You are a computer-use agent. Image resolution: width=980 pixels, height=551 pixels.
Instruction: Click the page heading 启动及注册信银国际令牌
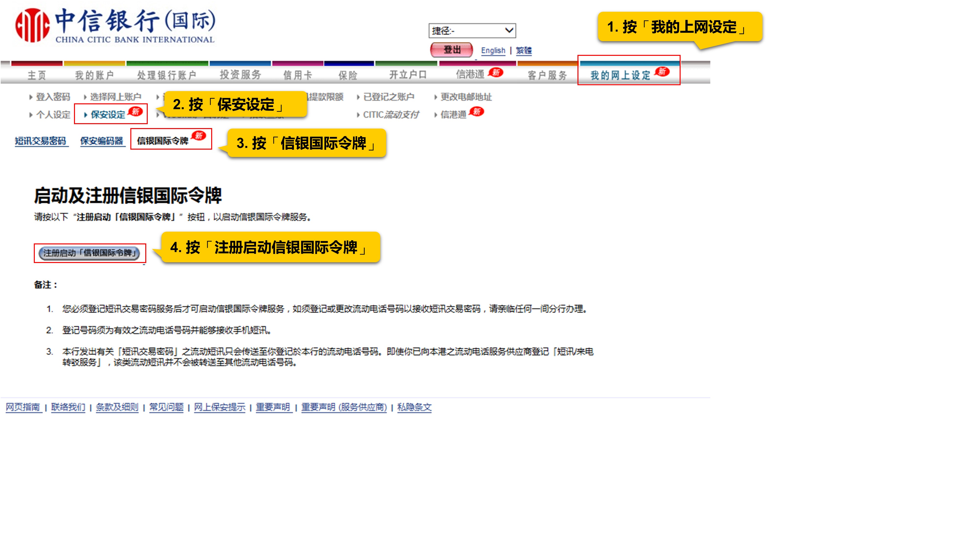click(x=128, y=195)
